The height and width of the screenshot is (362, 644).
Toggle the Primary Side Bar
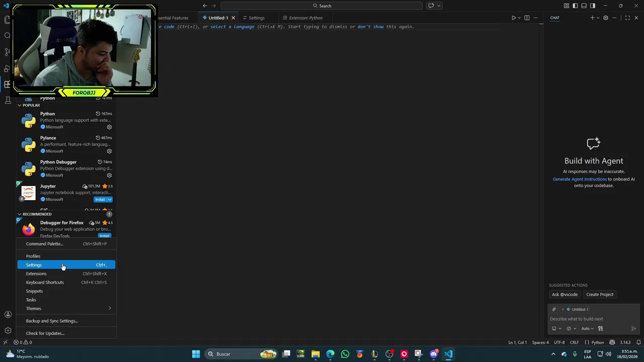[575, 6]
